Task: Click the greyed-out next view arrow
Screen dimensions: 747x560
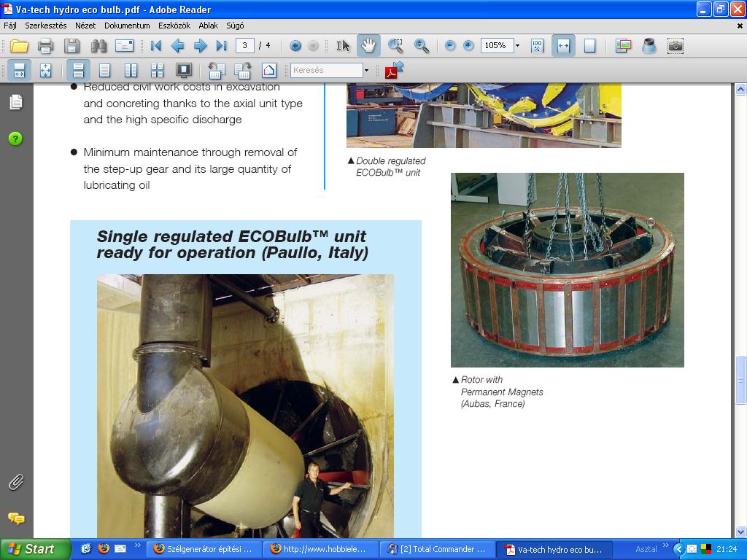Action: [x=313, y=46]
